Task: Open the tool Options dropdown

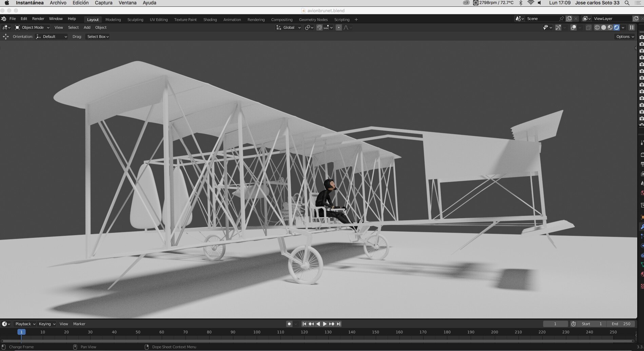Action: click(x=625, y=37)
